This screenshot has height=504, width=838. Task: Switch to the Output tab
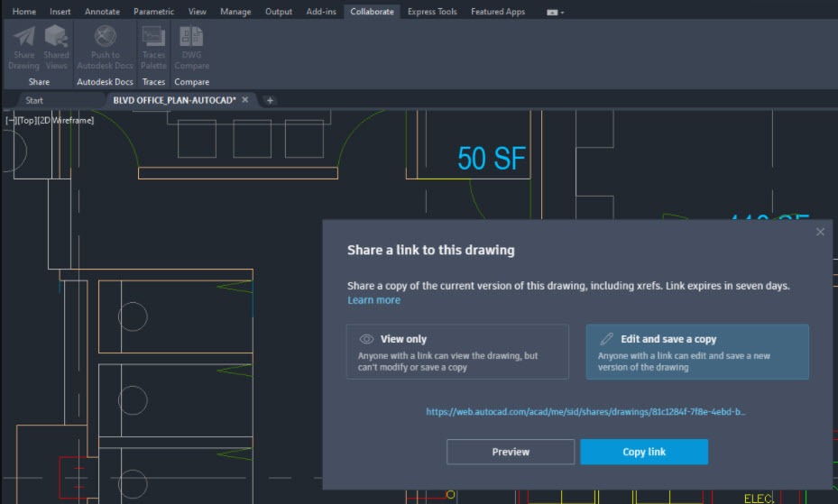(279, 11)
